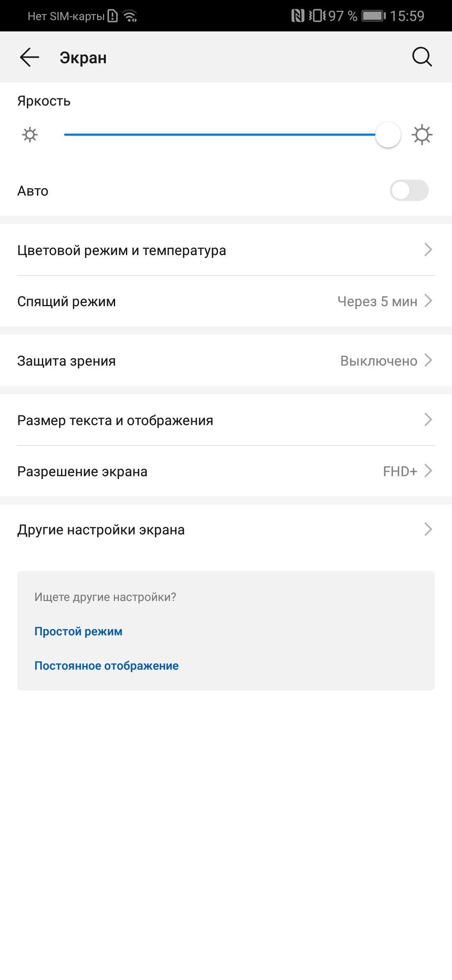This screenshot has height=980, width=452.
Task: Tap the SIM card alert icon
Action: [112, 16]
